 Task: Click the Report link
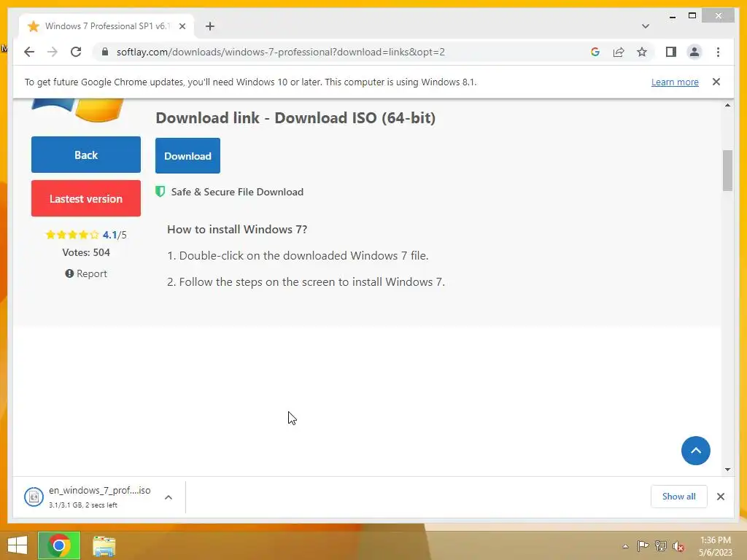pyautogui.click(x=86, y=274)
